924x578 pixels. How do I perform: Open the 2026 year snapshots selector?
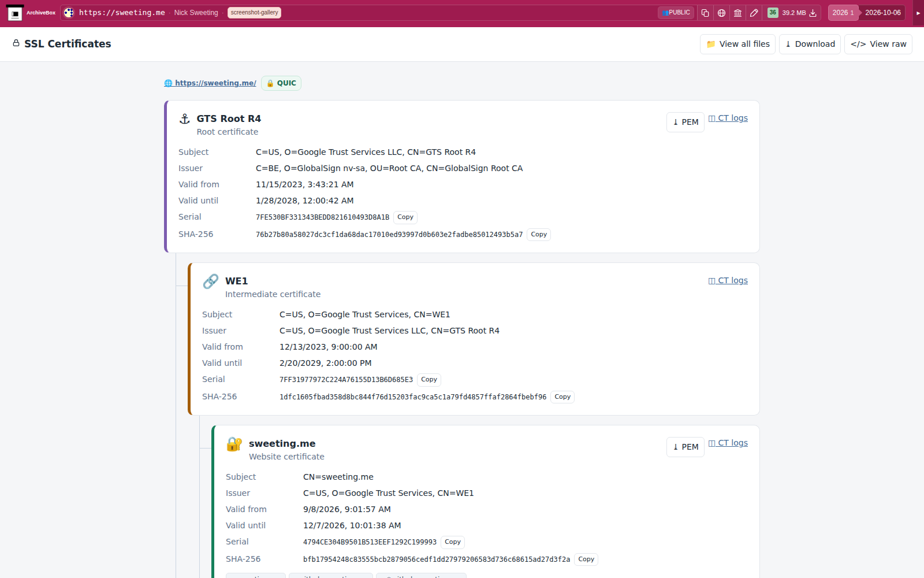[x=843, y=13]
